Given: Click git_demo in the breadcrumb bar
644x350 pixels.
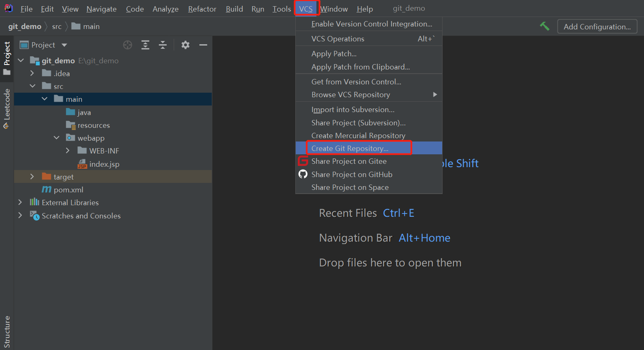Looking at the screenshot, I should [25, 26].
